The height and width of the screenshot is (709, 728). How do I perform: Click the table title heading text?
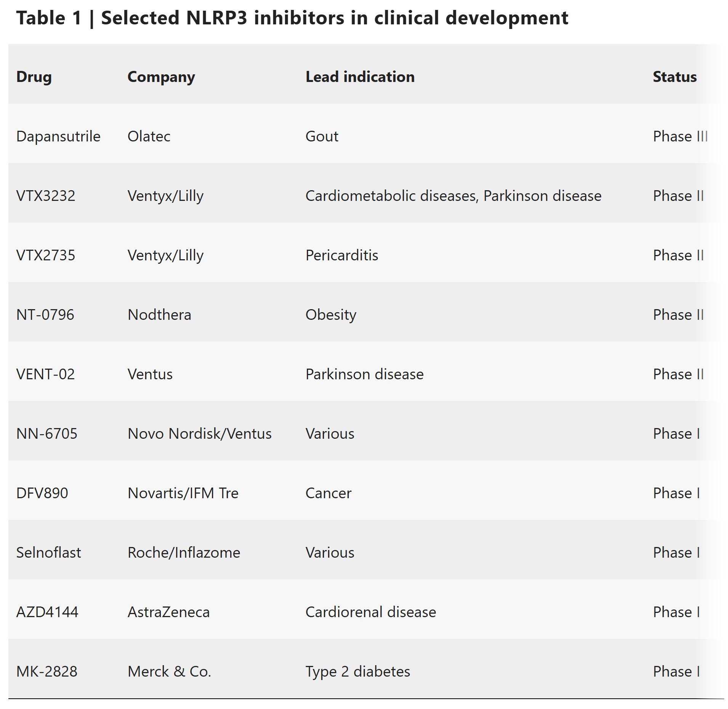[x=292, y=18]
